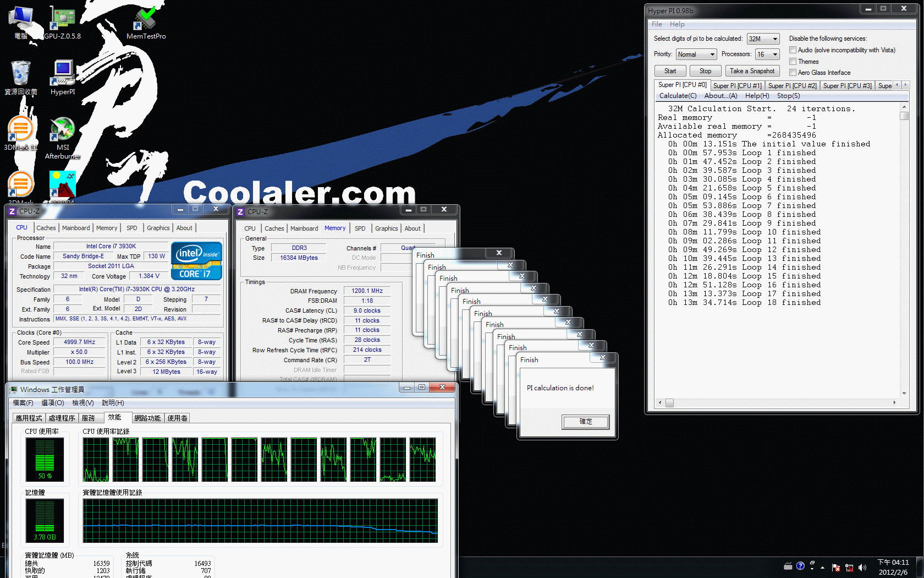Image resolution: width=924 pixels, height=578 pixels.
Task: Click the Hyper PI vertical scrollbar thumb
Action: tap(904, 116)
